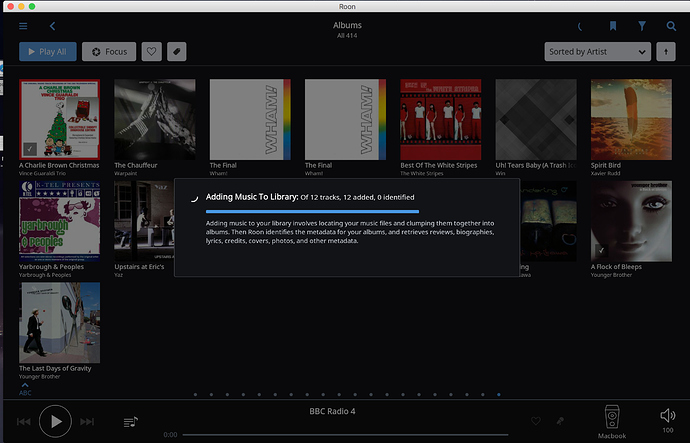690x443 pixels.
Task: Click the Yarbrough & Peoples album title
Action: coord(51,267)
